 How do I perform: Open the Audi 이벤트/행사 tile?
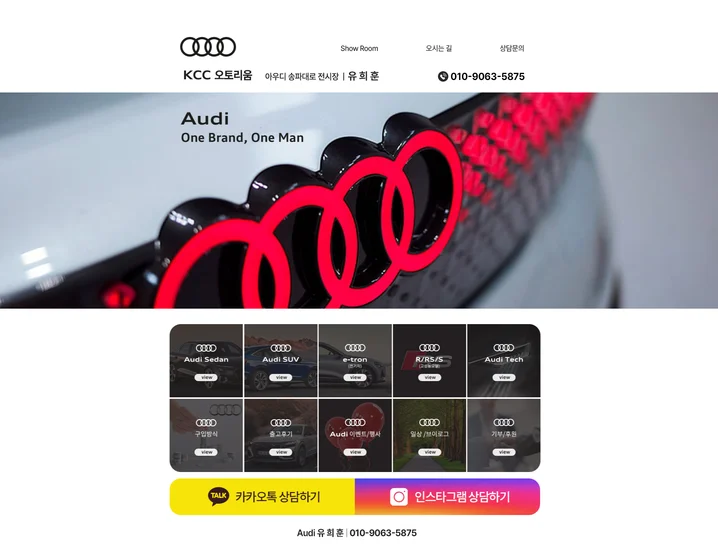click(x=355, y=435)
